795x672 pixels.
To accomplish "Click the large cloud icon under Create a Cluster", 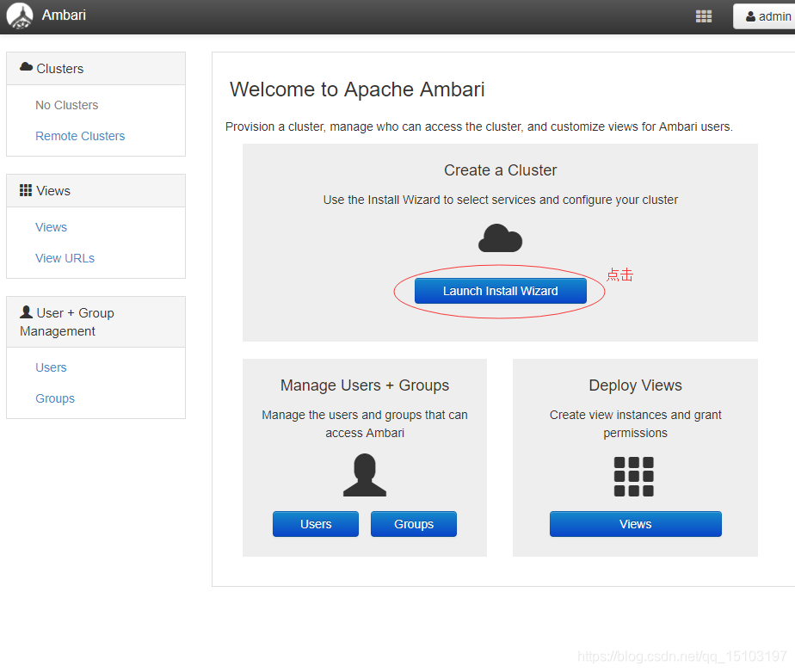I will pyautogui.click(x=501, y=237).
